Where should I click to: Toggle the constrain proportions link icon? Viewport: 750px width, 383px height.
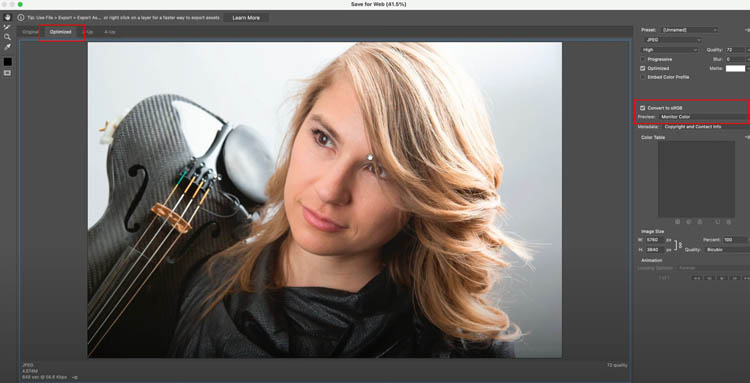click(680, 245)
